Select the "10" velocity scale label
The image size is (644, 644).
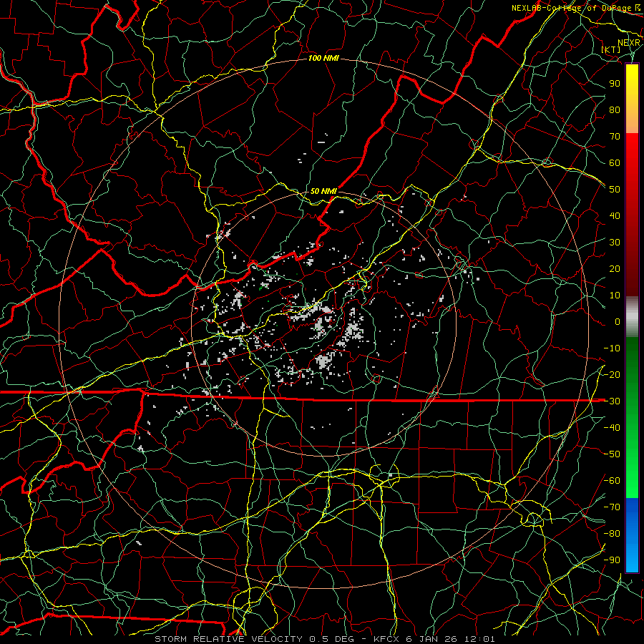click(x=615, y=296)
